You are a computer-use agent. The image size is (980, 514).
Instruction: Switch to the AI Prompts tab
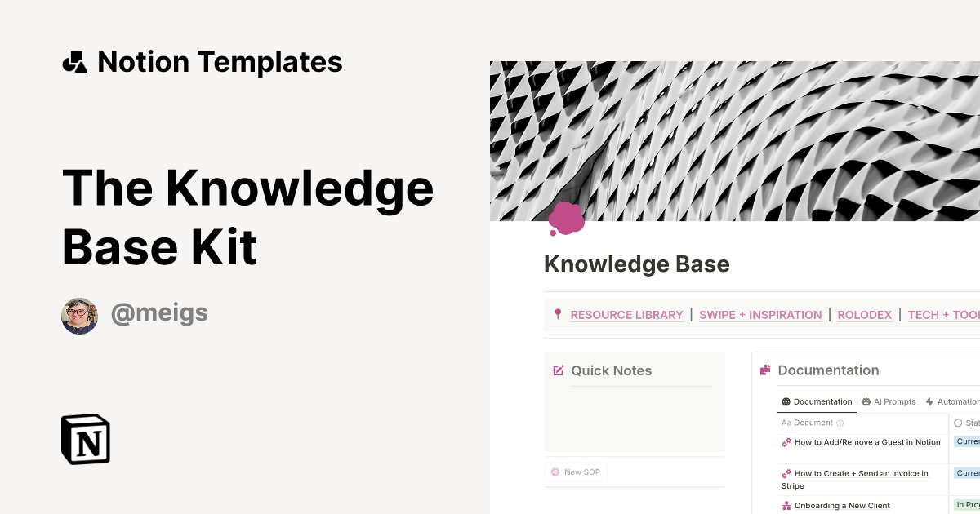pyautogui.click(x=889, y=401)
